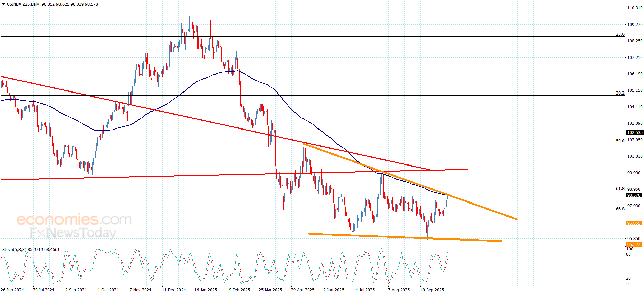Click the FxNewsToday watermark text
The height and width of the screenshot is (294, 644).
(73, 233)
